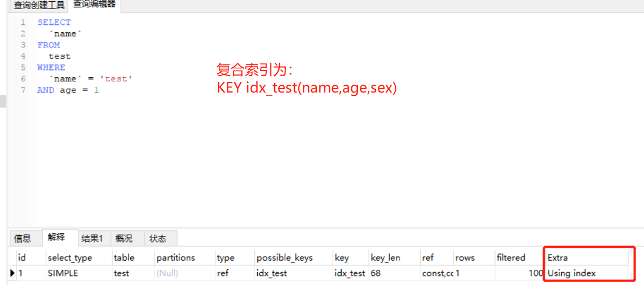Open the 信息 results tab
Viewport: 644px width, 285px height.
coord(23,238)
